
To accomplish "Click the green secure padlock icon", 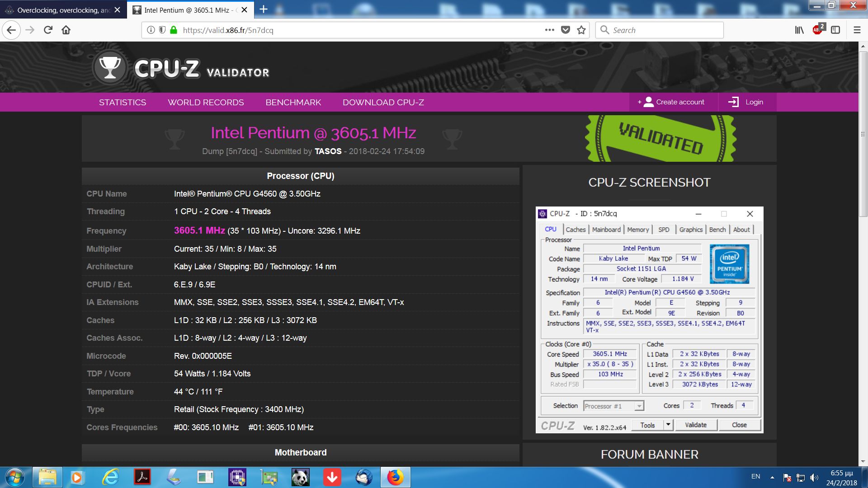I will pyautogui.click(x=174, y=30).
